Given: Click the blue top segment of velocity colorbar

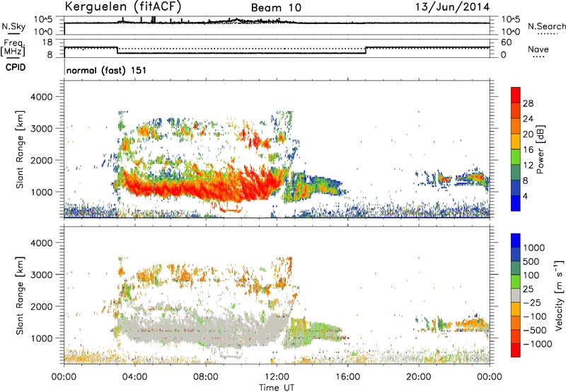Looking at the screenshot, I should tap(516, 241).
